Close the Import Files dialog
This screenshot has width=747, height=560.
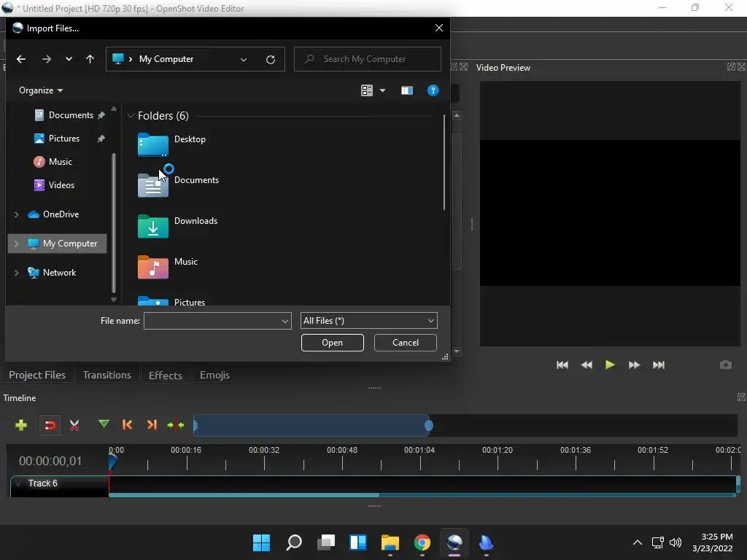[438, 28]
